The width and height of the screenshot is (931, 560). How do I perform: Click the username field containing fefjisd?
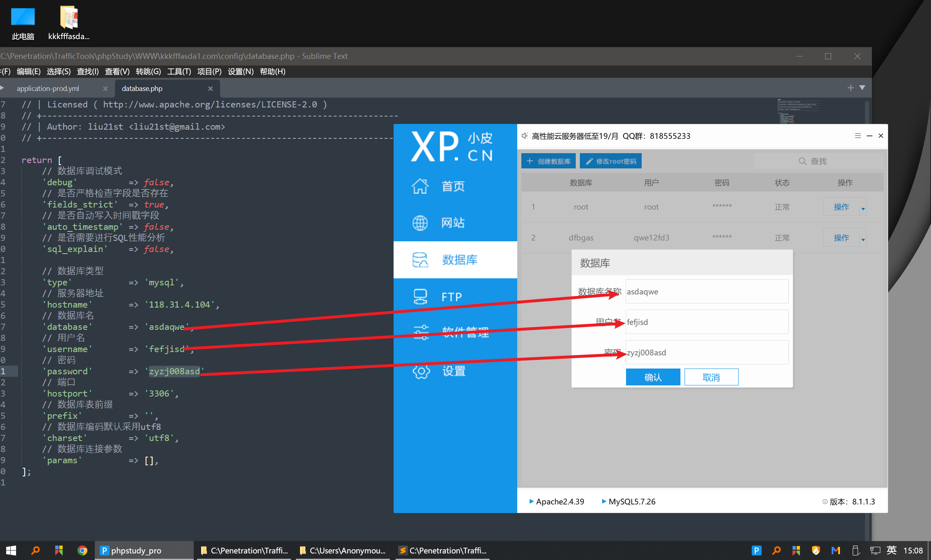tap(707, 322)
